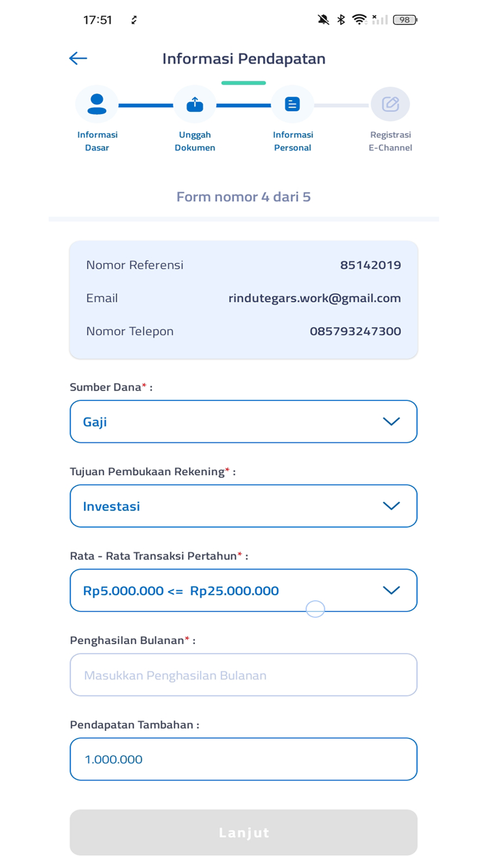485x868 pixels.
Task: Click chevron arrow next to Investasi
Action: tap(392, 506)
